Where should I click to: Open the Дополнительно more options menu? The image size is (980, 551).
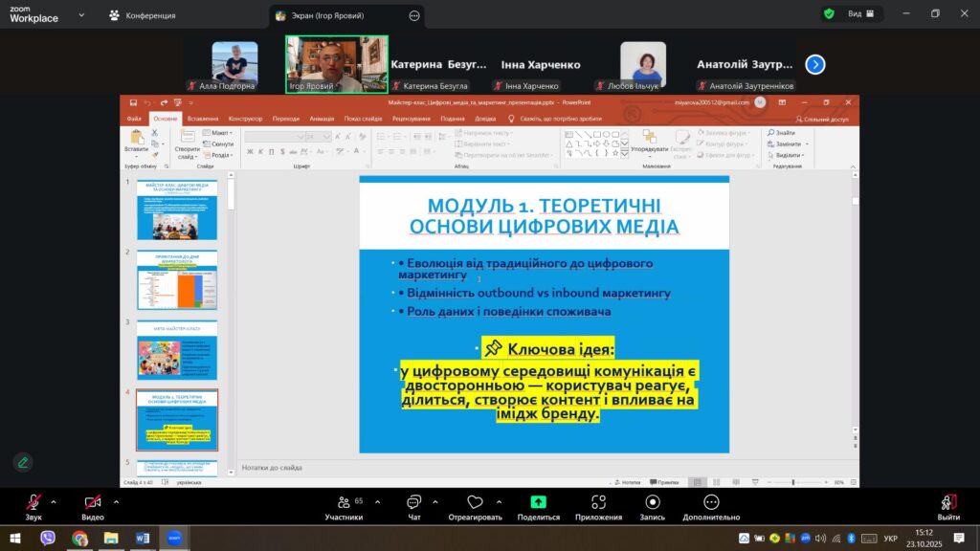(711, 503)
